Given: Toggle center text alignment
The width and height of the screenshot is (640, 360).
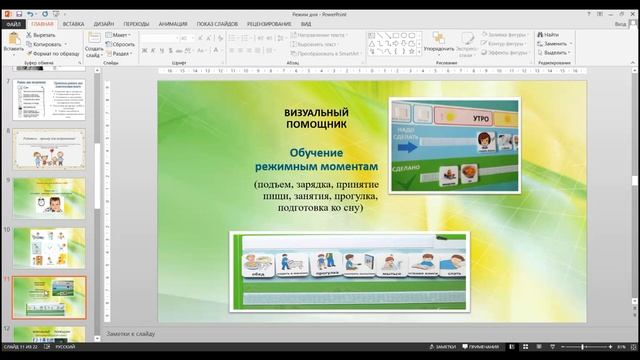Looking at the screenshot, I should point(241,51).
